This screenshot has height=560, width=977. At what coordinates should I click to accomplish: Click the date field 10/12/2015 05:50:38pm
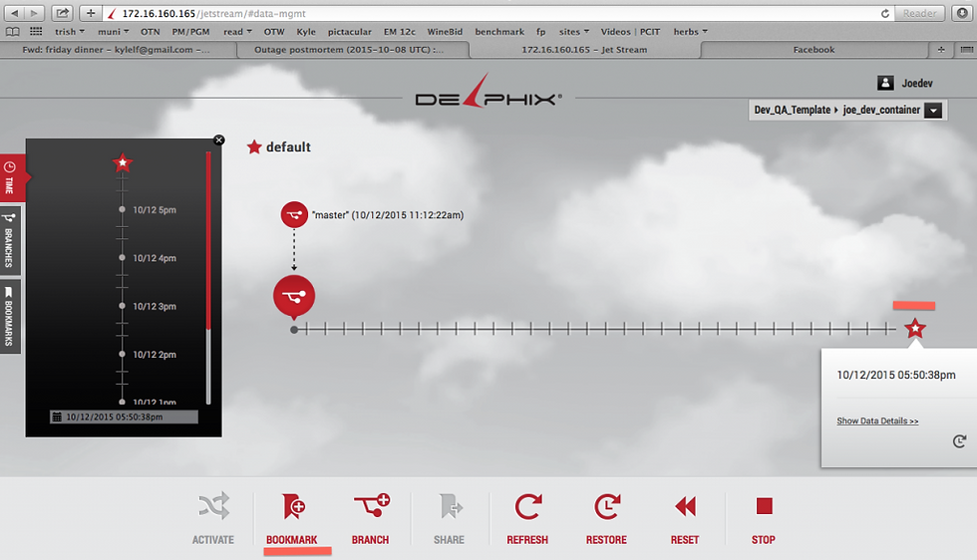(x=124, y=417)
